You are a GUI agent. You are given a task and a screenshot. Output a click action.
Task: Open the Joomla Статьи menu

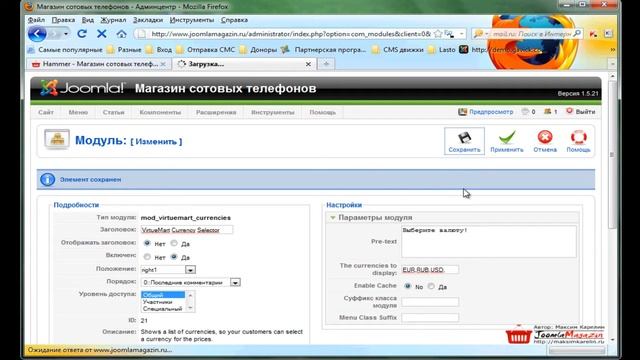coord(113,112)
